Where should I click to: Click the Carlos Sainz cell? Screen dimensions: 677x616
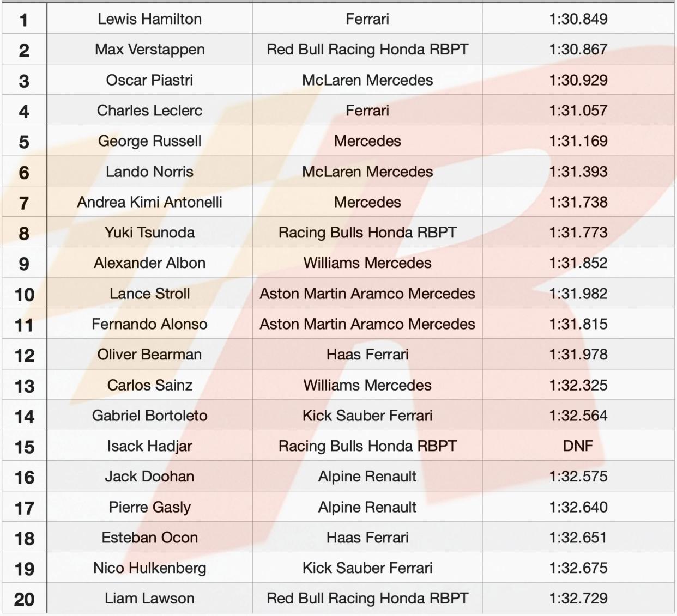click(149, 385)
